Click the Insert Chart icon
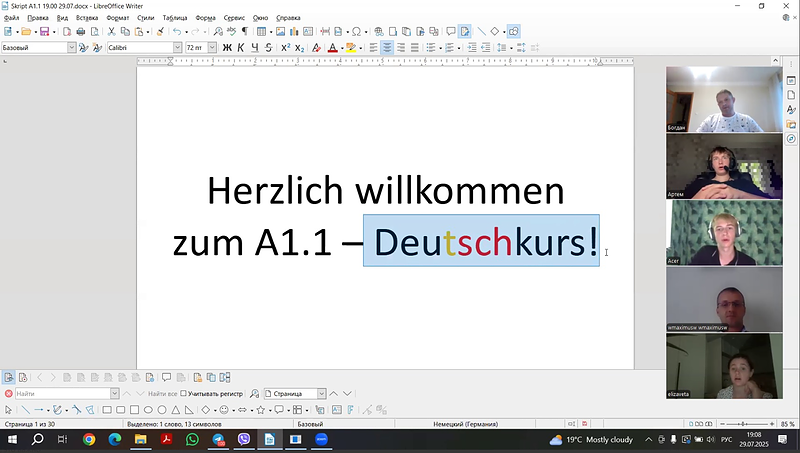The width and height of the screenshot is (800, 453). (x=294, y=32)
